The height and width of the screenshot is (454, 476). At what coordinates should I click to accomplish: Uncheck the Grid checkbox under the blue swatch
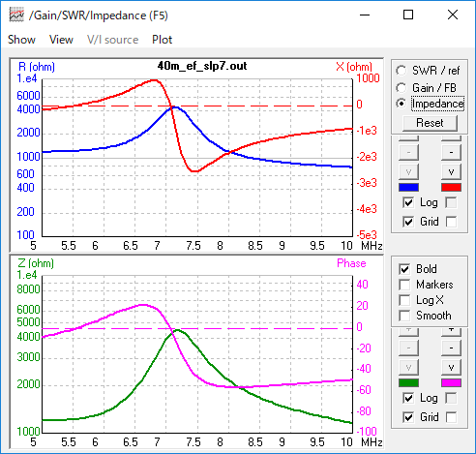pos(408,222)
